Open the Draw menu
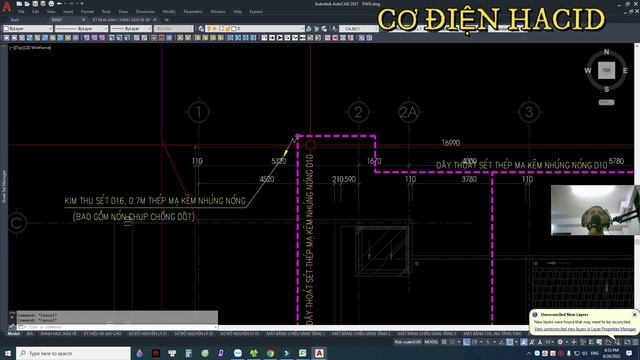 click(x=123, y=12)
